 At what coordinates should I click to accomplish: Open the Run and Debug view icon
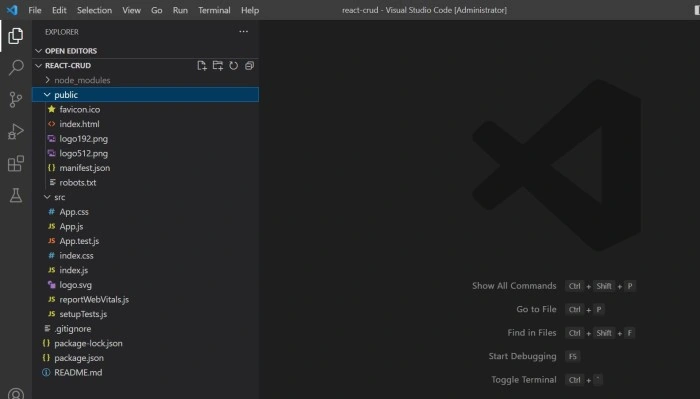tap(16, 132)
